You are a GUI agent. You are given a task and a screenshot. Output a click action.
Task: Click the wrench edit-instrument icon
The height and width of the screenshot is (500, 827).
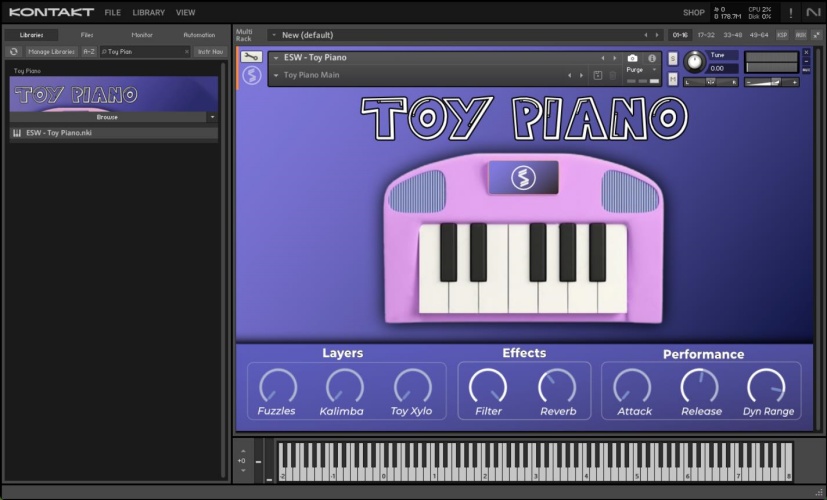pos(251,57)
